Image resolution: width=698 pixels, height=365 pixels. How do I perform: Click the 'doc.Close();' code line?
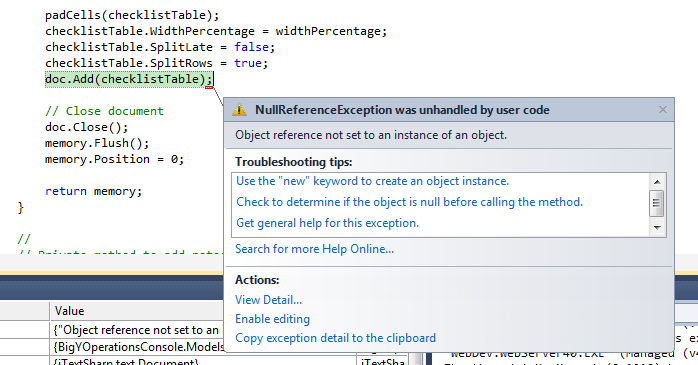pos(86,127)
